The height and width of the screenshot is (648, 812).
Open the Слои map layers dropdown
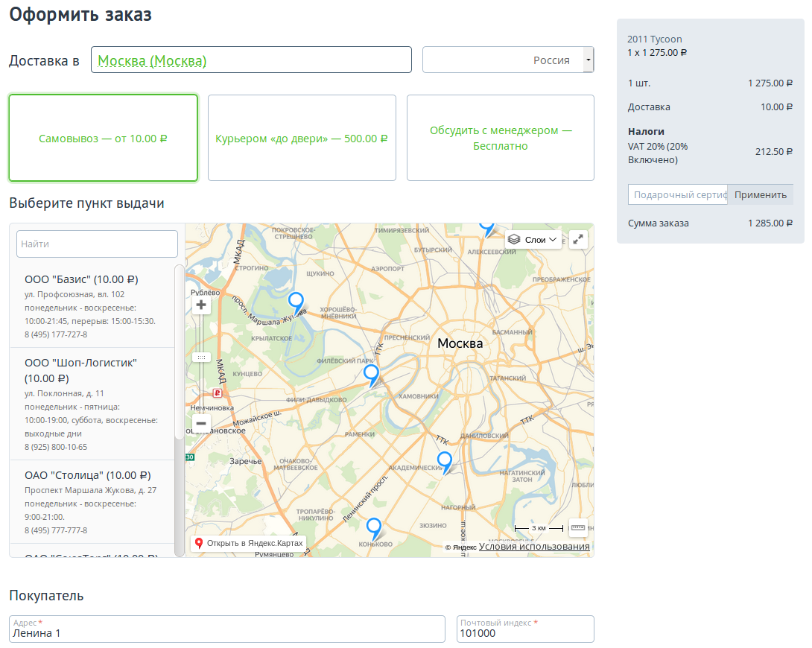pos(533,239)
